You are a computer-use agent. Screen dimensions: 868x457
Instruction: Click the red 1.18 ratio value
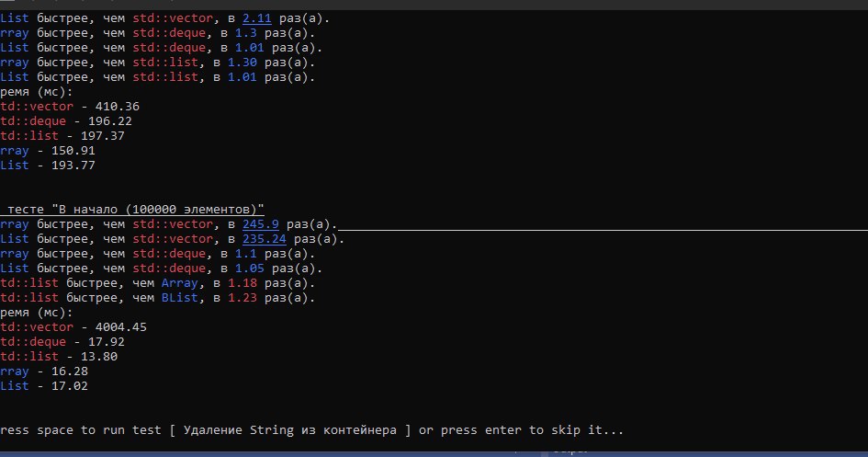coord(242,283)
